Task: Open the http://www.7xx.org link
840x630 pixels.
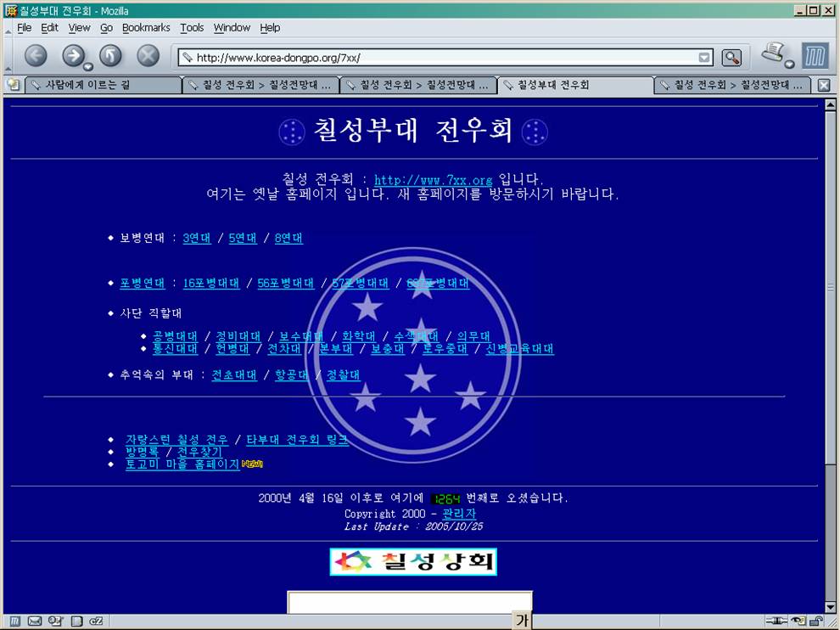Action: tap(433, 180)
